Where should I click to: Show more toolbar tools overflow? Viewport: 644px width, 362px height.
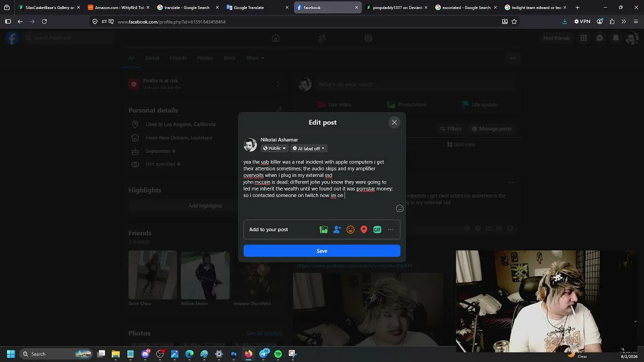(624, 22)
